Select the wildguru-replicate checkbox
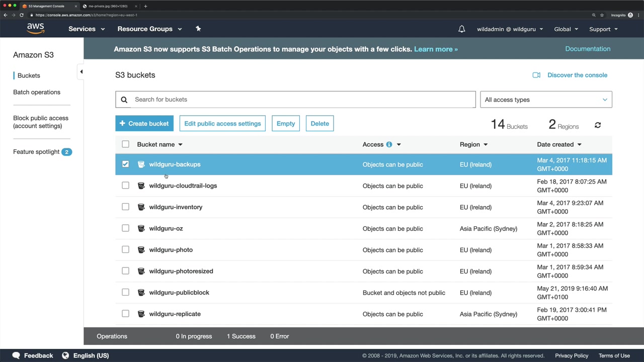 [x=125, y=314]
